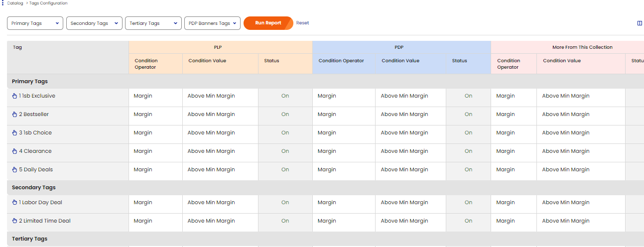Click drag handle icon for Limited Time Deal
The width and height of the screenshot is (644, 247).
[15, 221]
